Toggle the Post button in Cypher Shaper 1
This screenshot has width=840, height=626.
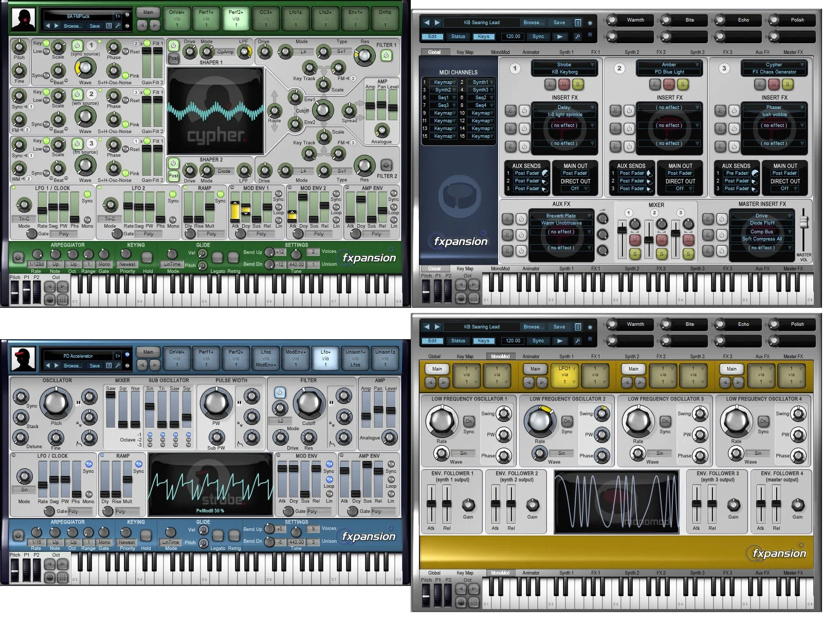(174, 58)
